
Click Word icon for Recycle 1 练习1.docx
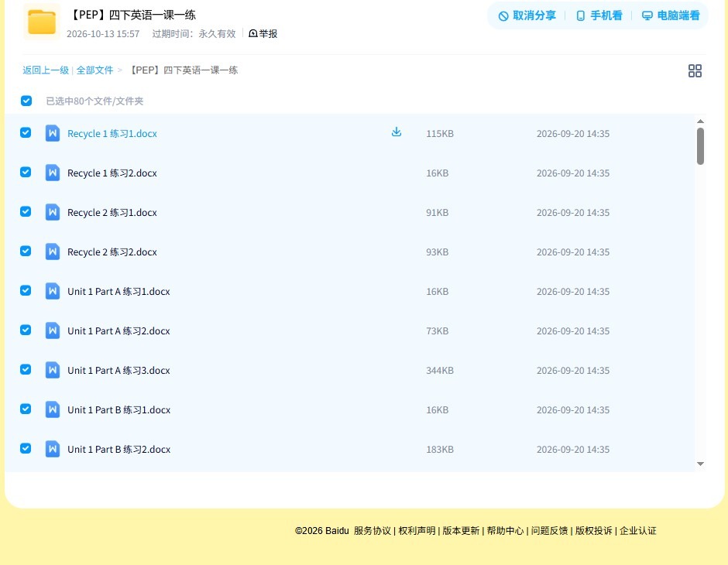(53, 133)
